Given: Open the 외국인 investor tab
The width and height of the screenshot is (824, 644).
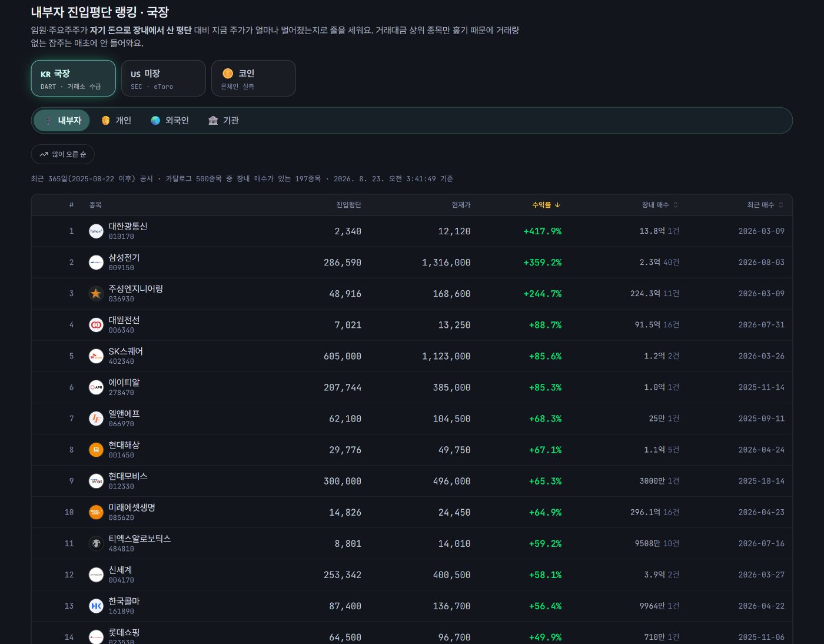Looking at the screenshot, I should coord(170,121).
